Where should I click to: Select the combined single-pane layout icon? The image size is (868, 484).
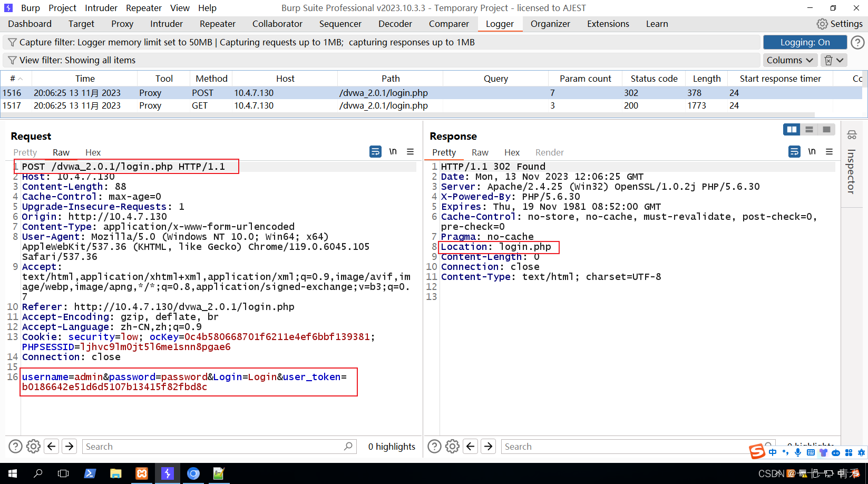pyautogui.click(x=826, y=129)
